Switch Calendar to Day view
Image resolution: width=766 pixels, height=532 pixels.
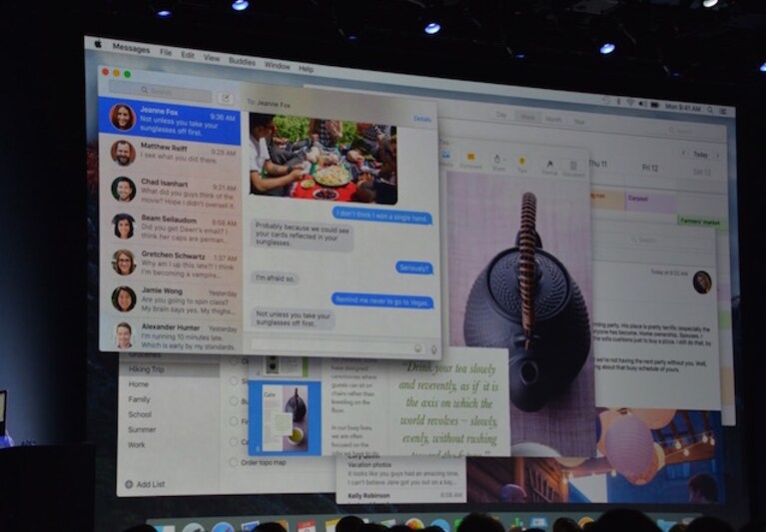(500, 115)
